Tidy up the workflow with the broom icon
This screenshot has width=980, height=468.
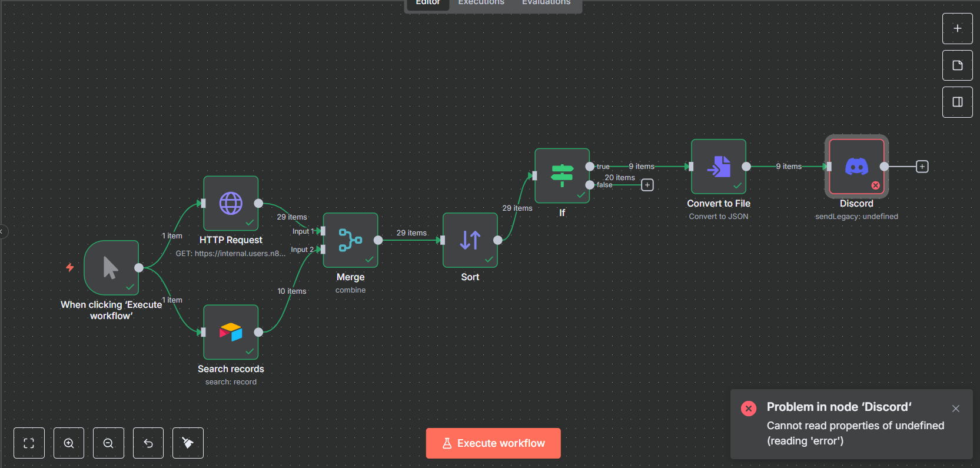188,443
